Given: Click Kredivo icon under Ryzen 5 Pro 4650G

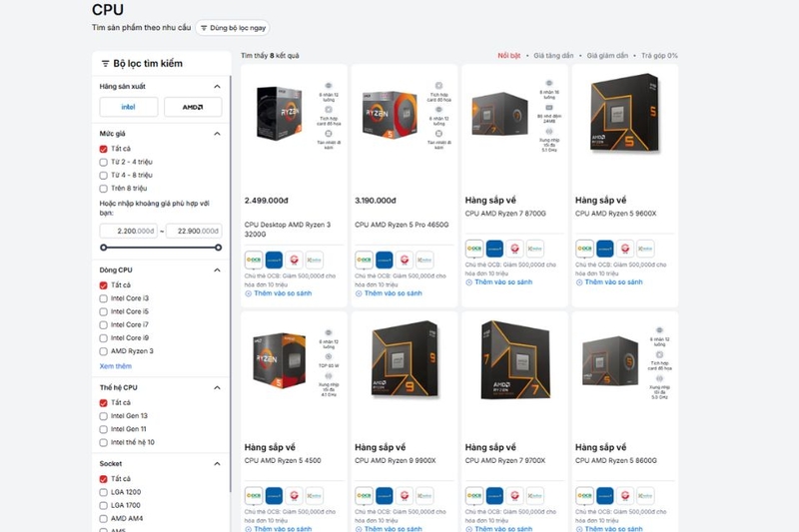Looking at the screenshot, I should pyautogui.click(x=424, y=260).
